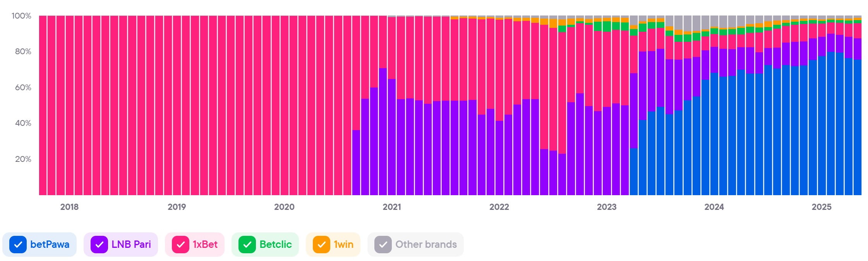Click the 2018 x-axis year label

click(x=69, y=207)
